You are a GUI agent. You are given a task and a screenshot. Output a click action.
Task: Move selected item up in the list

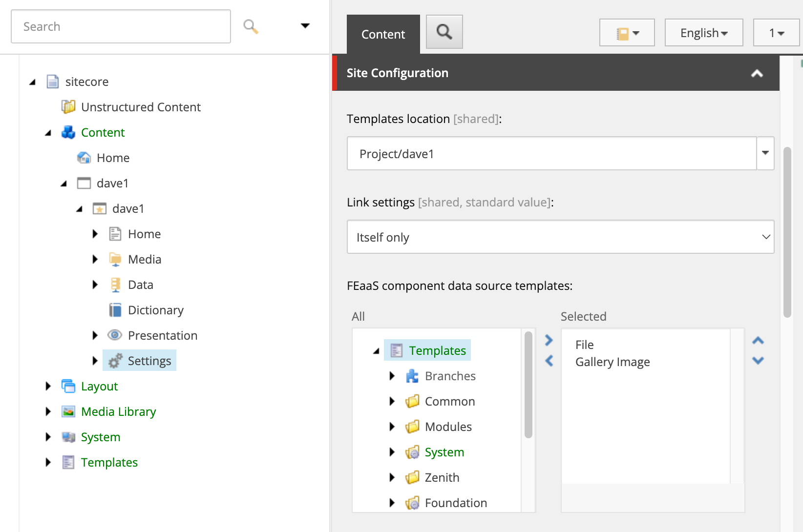(x=758, y=341)
